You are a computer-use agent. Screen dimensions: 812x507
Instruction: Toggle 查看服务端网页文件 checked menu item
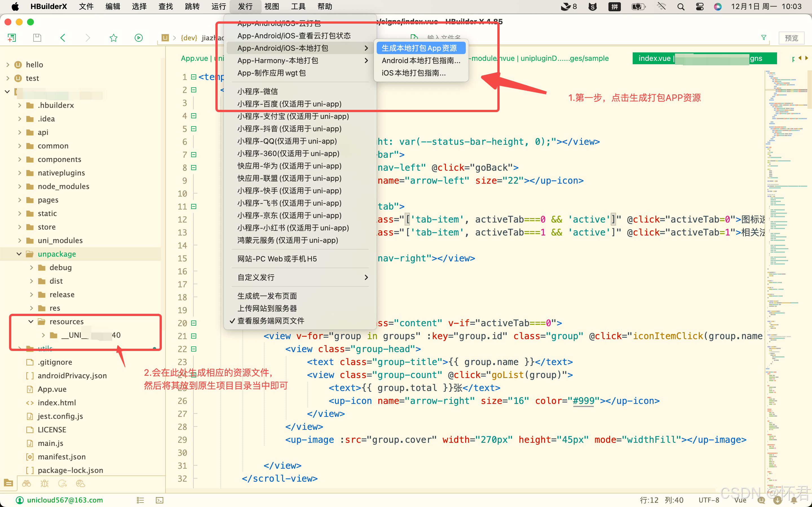(x=270, y=321)
